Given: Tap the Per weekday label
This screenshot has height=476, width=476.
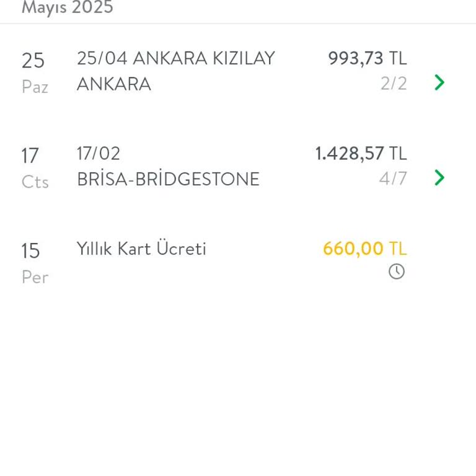Looking at the screenshot, I should (x=35, y=277).
